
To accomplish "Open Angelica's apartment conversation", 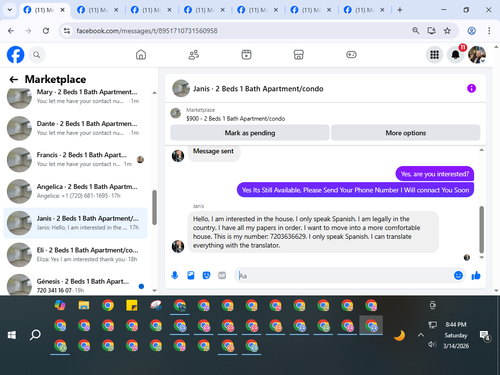I will pyautogui.click(x=75, y=191).
